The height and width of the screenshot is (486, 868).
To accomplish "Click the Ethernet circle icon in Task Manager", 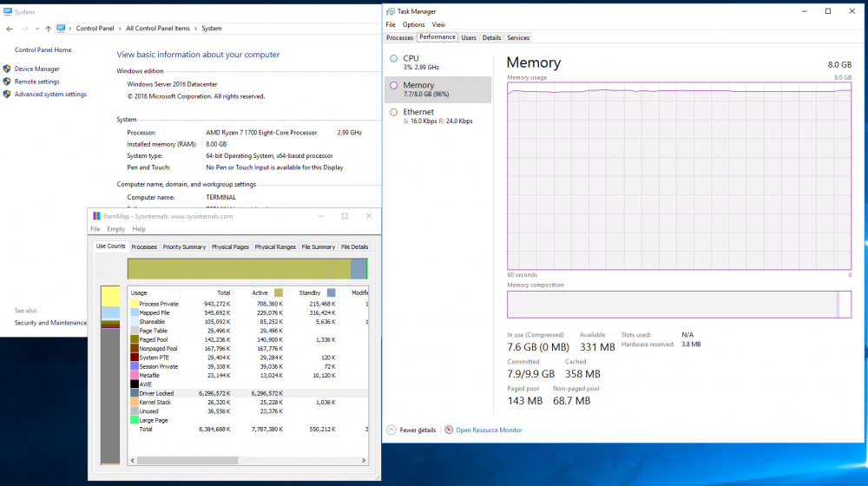I will [x=393, y=112].
